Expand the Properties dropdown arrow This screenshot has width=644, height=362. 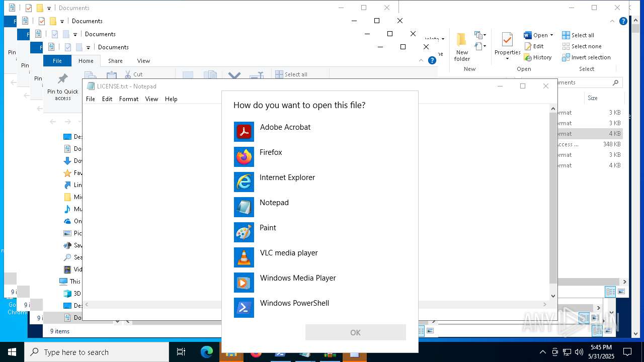[x=507, y=59]
